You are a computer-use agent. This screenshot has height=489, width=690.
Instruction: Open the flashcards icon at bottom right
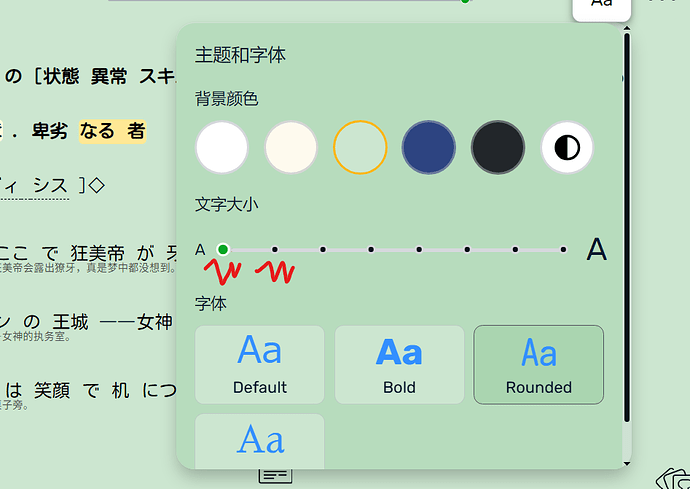[x=673, y=478]
